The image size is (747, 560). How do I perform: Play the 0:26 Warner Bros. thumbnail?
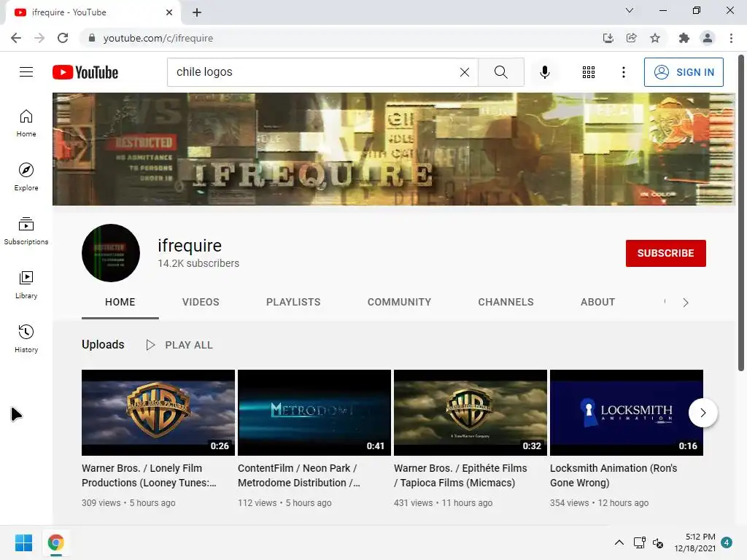point(158,413)
